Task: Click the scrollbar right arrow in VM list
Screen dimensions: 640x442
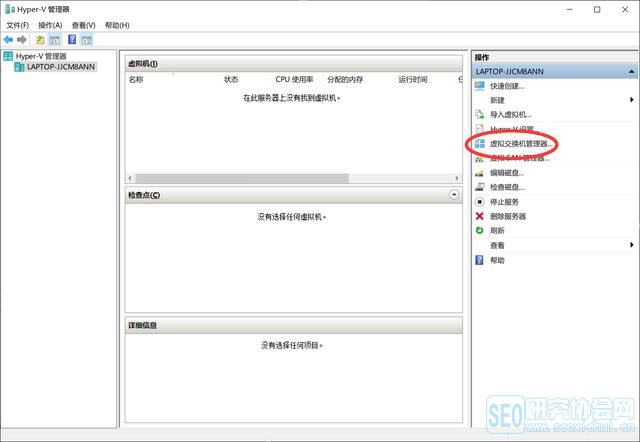Action: [457, 178]
